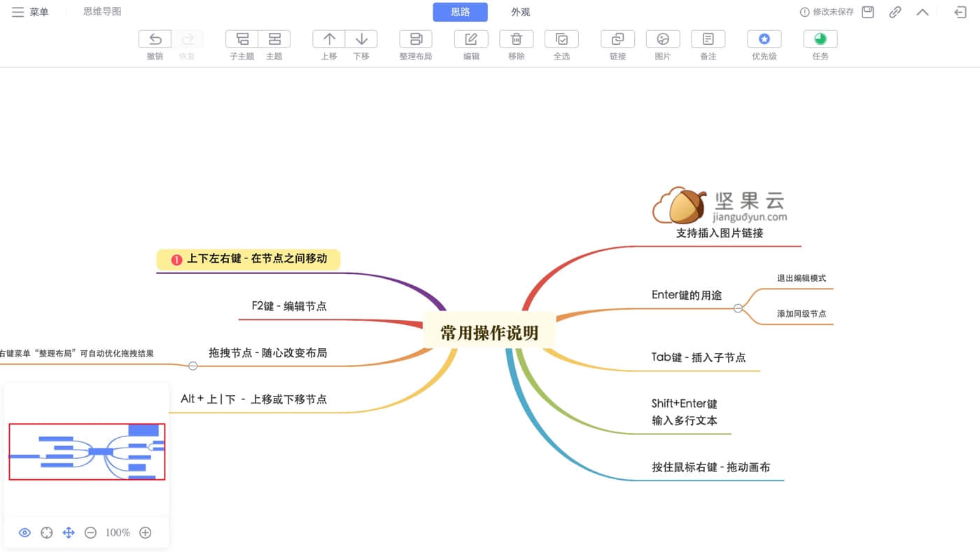Toggle the navigator eye icon
Screen dimensions: 980x552
click(24, 532)
